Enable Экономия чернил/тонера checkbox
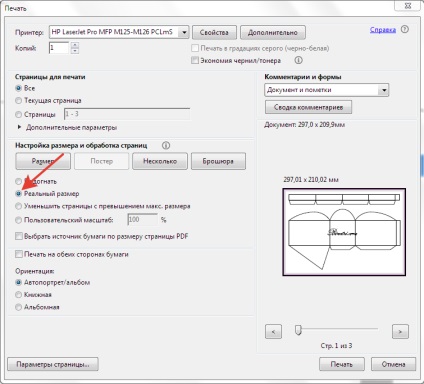 point(195,60)
